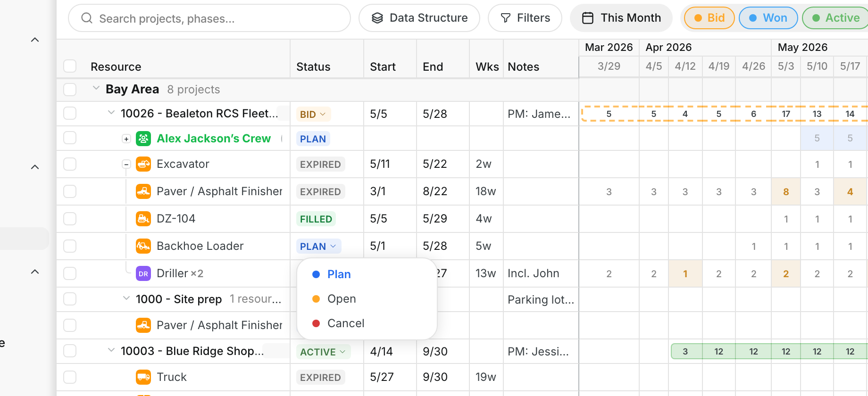This screenshot has height=396, width=868.
Task: Click the 10003 green timeline bar
Action: coord(769,351)
